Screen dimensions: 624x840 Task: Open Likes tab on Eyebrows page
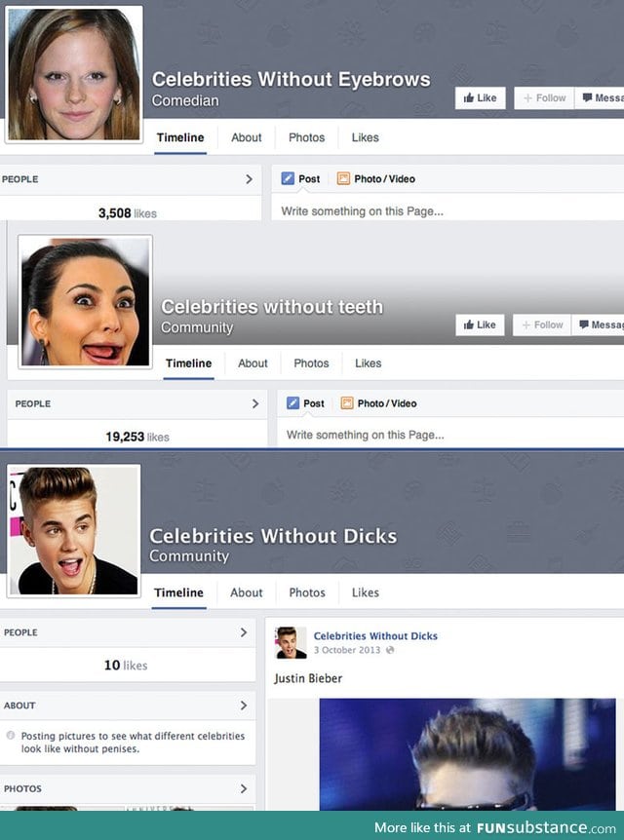coord(365,137)
